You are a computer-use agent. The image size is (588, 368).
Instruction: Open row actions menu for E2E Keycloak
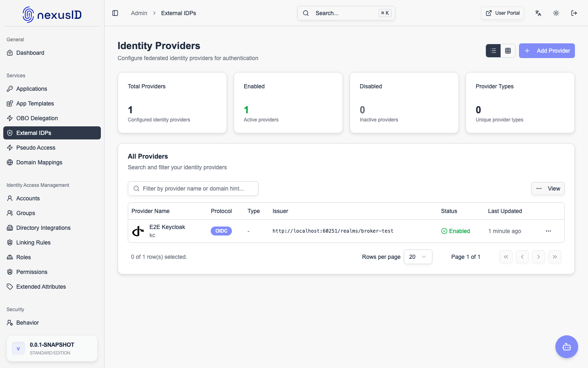(548, 231)
